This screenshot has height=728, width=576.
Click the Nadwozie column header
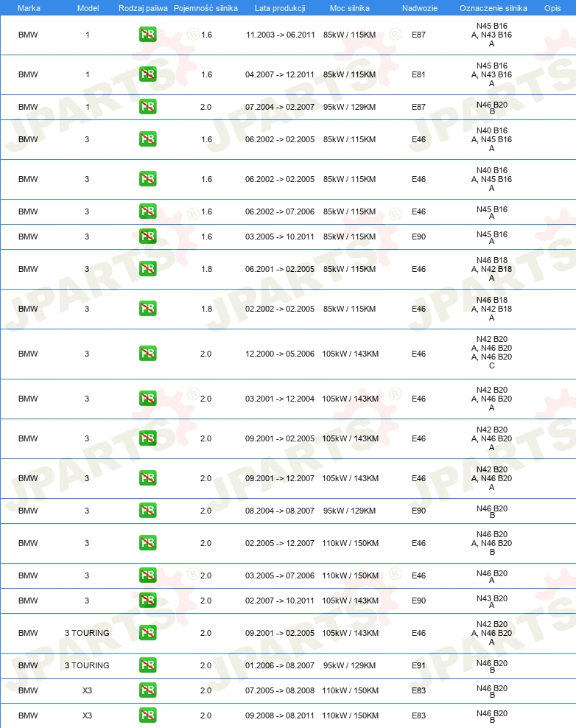coord(420,8)
